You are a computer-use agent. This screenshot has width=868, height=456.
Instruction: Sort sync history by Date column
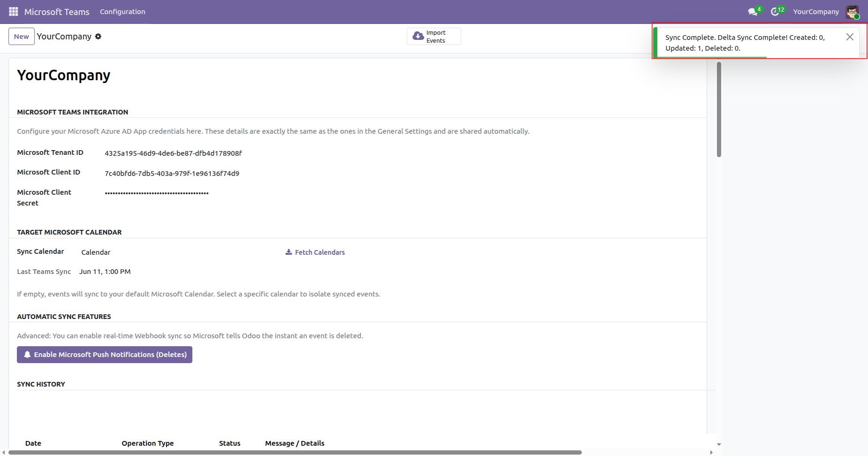click(x=33, y=443)
